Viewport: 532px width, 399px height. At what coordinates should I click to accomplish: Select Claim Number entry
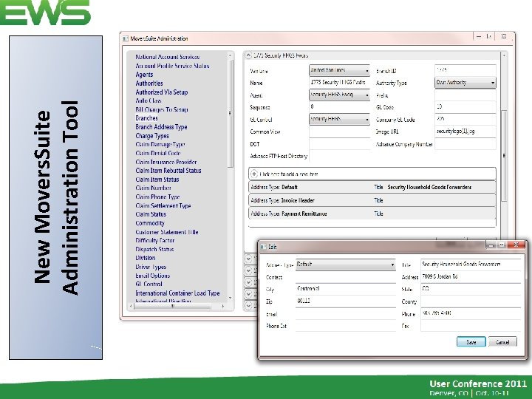[x=154, y=188]
